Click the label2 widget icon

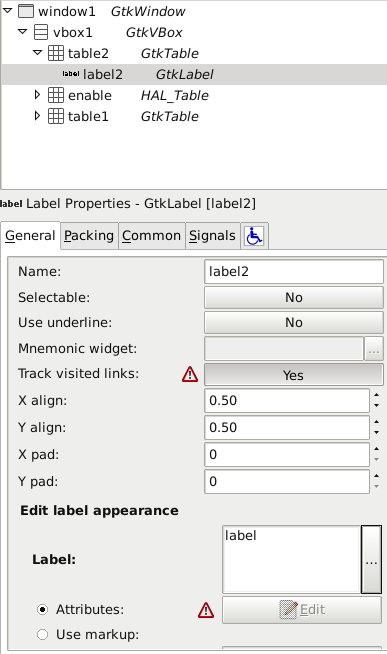point(71,74)
